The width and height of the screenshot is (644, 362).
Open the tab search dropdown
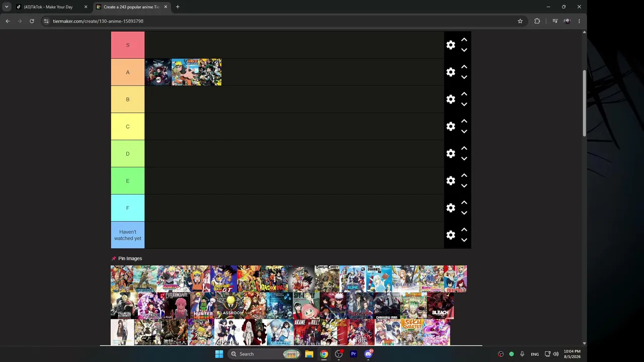[x=7, y=7]
